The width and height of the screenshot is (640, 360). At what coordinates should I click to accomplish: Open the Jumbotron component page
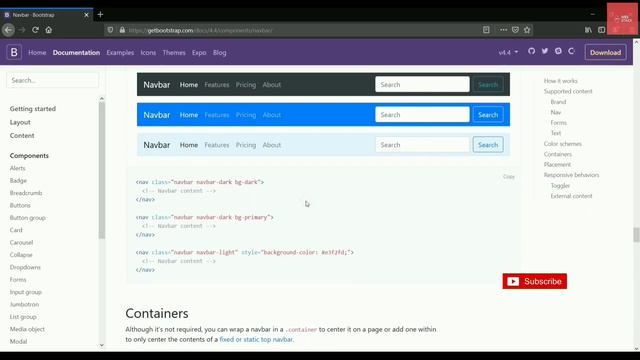coord(24,304)
